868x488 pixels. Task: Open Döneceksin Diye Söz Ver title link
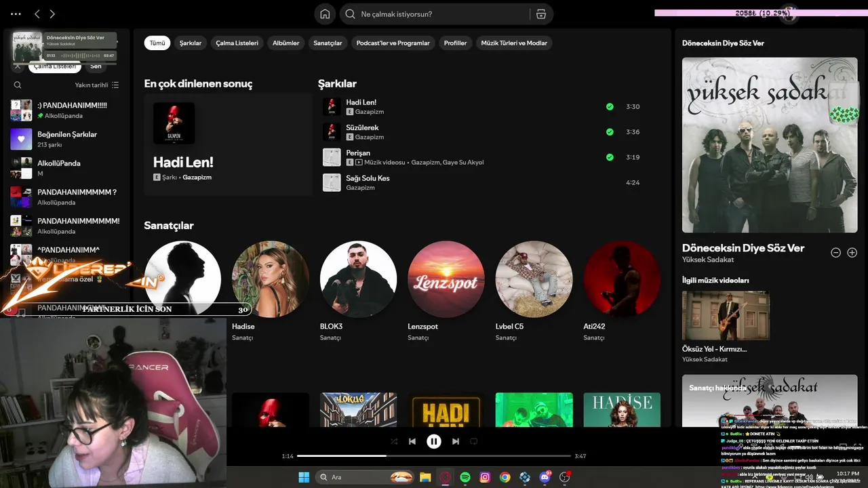743,248
